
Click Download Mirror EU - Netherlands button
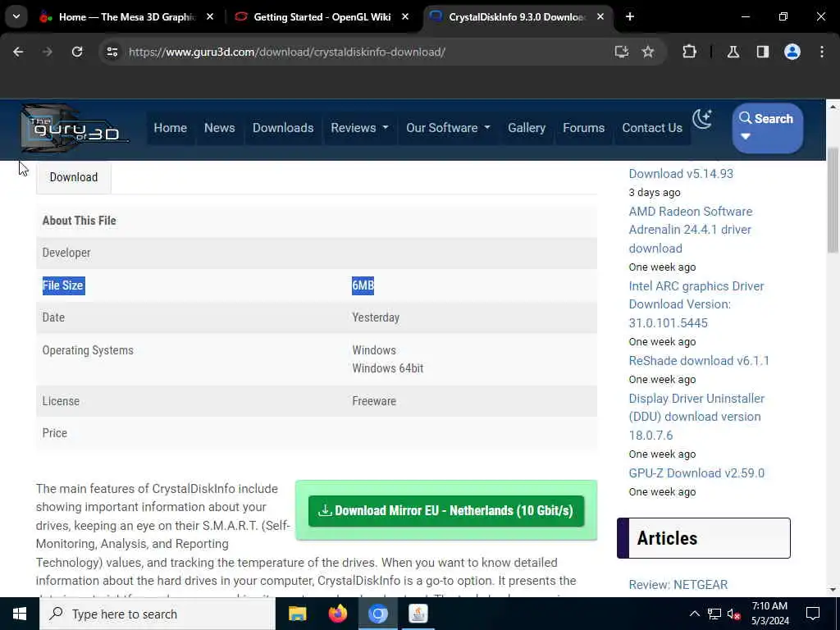coord(446,511)
